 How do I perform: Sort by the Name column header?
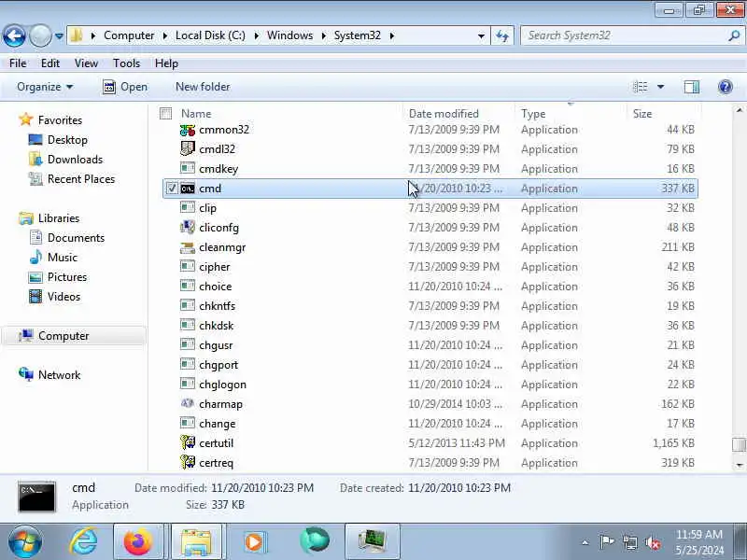click(x=196, y=113)
